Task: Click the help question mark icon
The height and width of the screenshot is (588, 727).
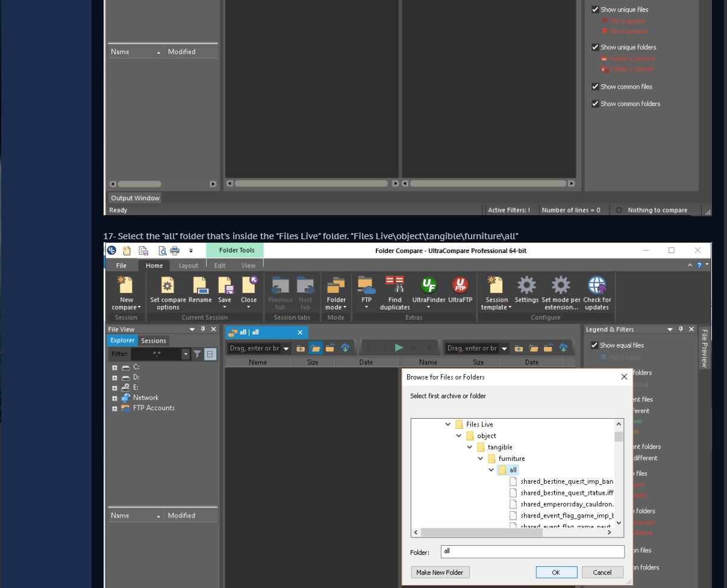Action: [x=699, y=265]
